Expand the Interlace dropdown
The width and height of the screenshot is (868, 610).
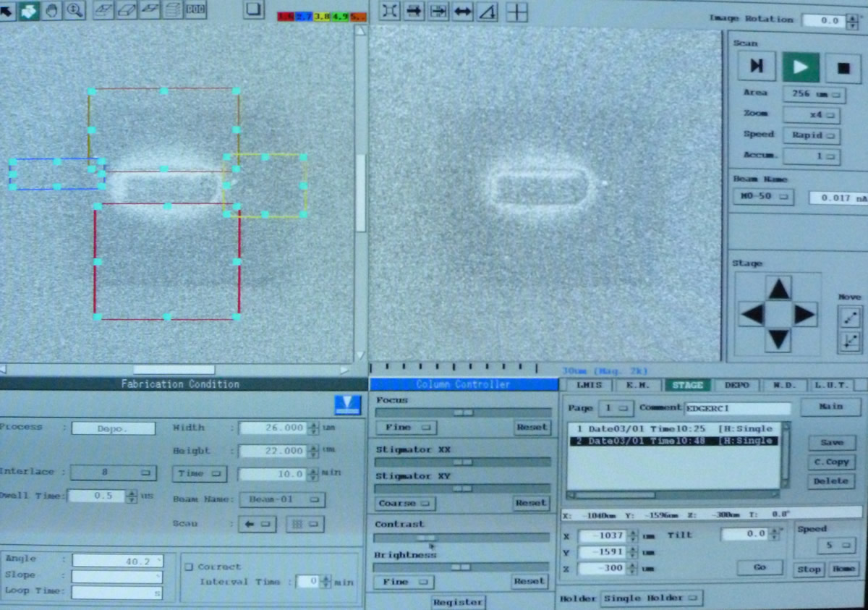(113, 472)
